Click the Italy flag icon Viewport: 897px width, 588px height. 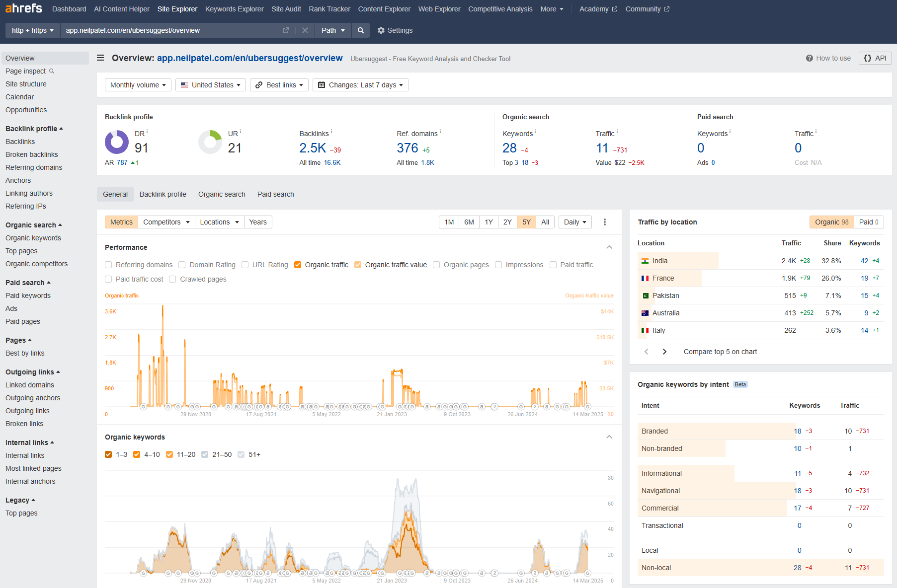(x=645, y=330)
